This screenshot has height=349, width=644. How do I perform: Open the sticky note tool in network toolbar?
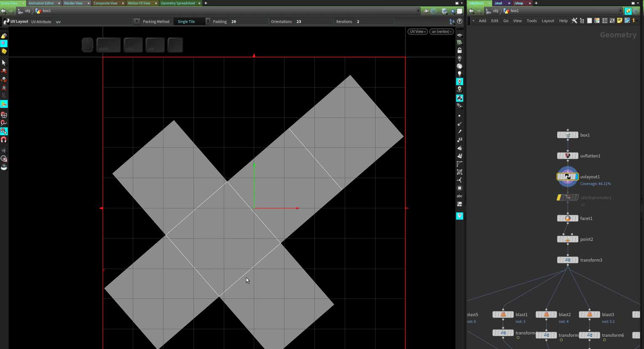[620, 21]
